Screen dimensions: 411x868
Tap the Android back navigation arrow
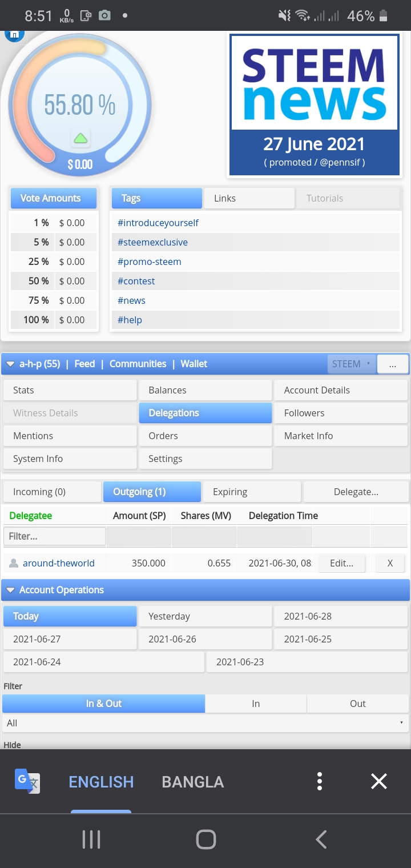321,839
